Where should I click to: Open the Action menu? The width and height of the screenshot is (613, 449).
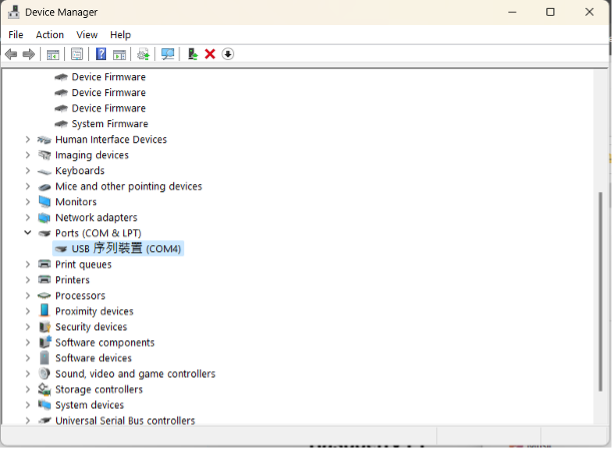tap(50, 34)
